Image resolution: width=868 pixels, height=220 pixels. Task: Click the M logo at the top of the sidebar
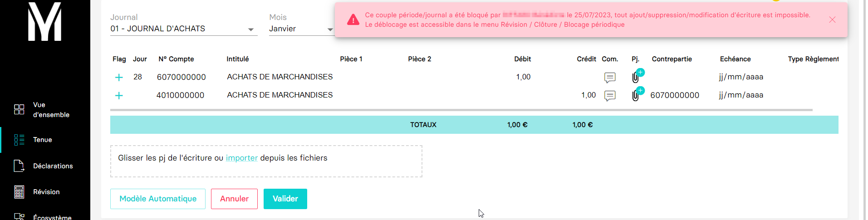[44, 21]
